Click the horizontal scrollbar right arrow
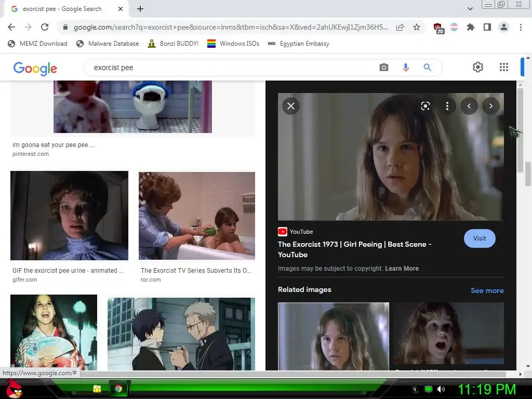Viewport: 532px width, 399px height. tap(520, 374)
